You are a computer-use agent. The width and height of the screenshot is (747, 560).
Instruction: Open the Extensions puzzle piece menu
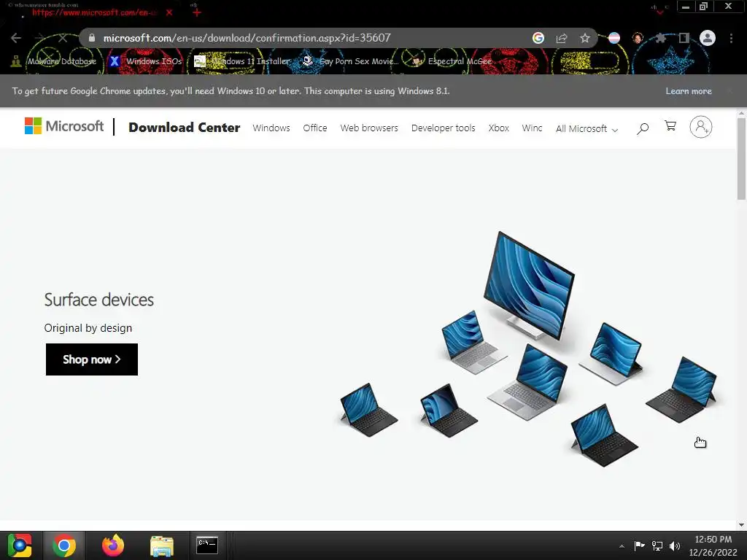(x=660, y=38)
